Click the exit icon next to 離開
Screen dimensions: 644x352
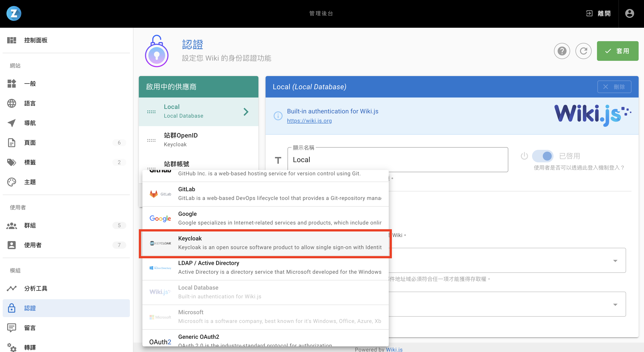[x=589, y=13]
